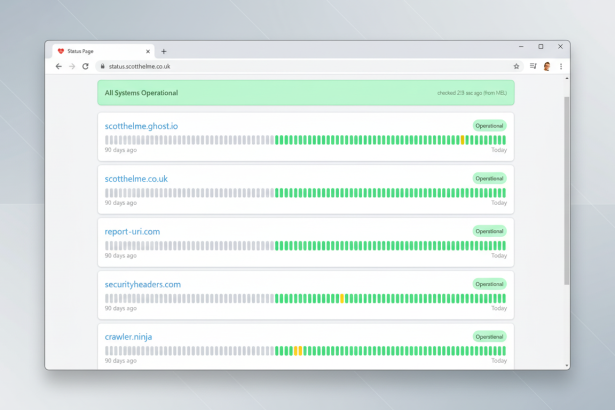615x410 pixels.
Task: Reload the status page
Action: [x=85, y=67]
